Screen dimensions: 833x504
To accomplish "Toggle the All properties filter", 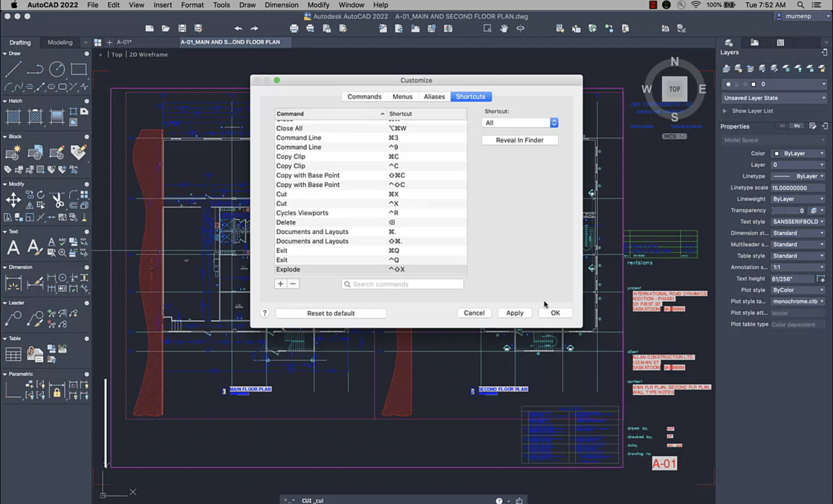I will 782,126.
